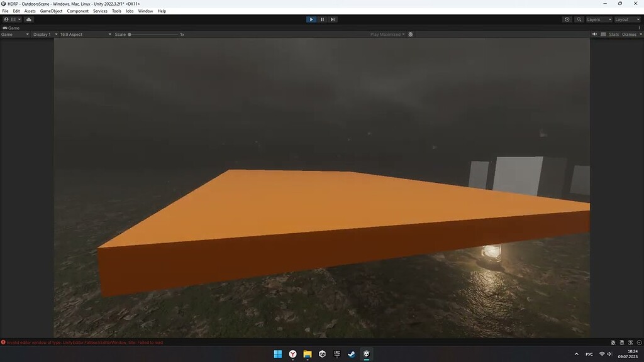The width and height of the screenshot is (644, 362).
Task: Click the Pause button in the toolbar
Action: point(322,19)
